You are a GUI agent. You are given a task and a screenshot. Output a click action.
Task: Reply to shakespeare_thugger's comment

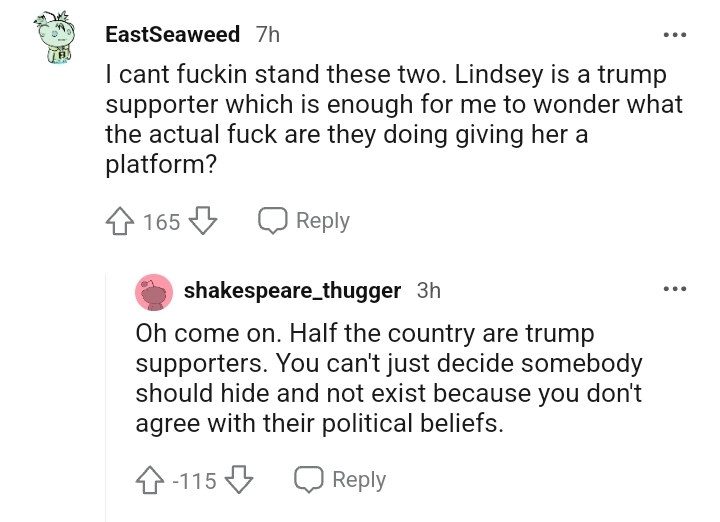click(340, 480)
